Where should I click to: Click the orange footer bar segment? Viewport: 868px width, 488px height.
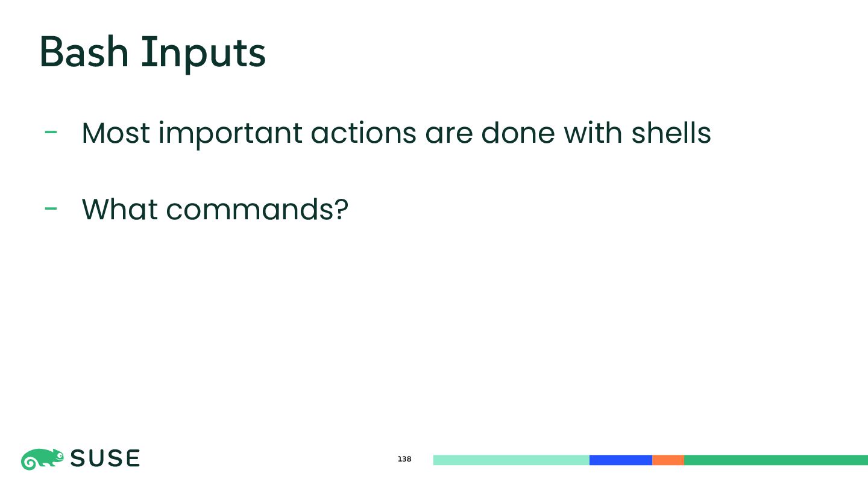coord(668,460)
